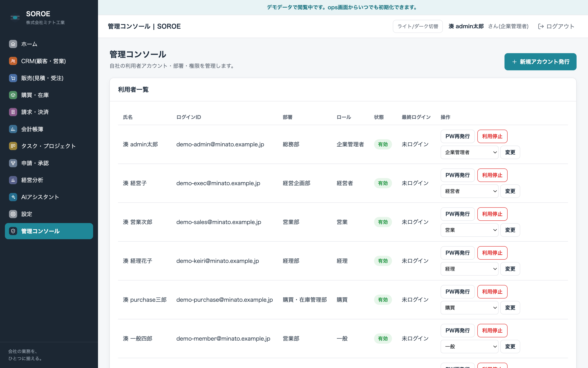Toggle ライト/ダーク切替 theme button
Image resolution: width=588 pixels, height=368 pixels.
click(x=418, y=26)
